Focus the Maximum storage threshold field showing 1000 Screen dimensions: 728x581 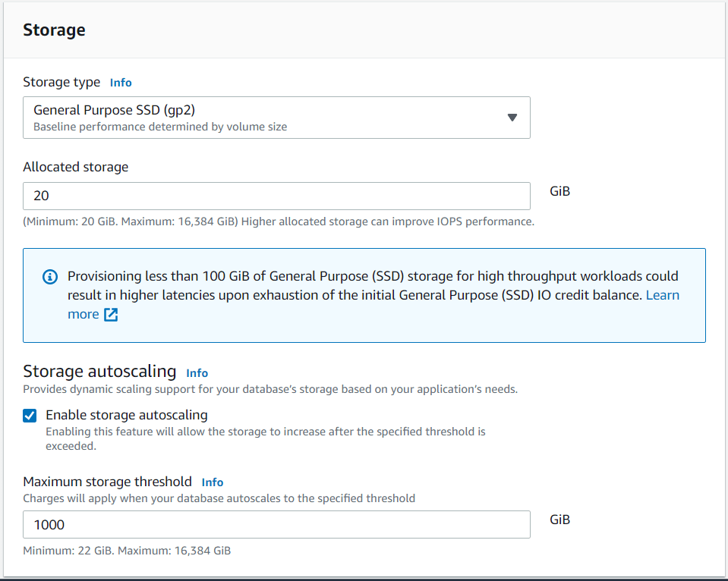pos(276,525)
